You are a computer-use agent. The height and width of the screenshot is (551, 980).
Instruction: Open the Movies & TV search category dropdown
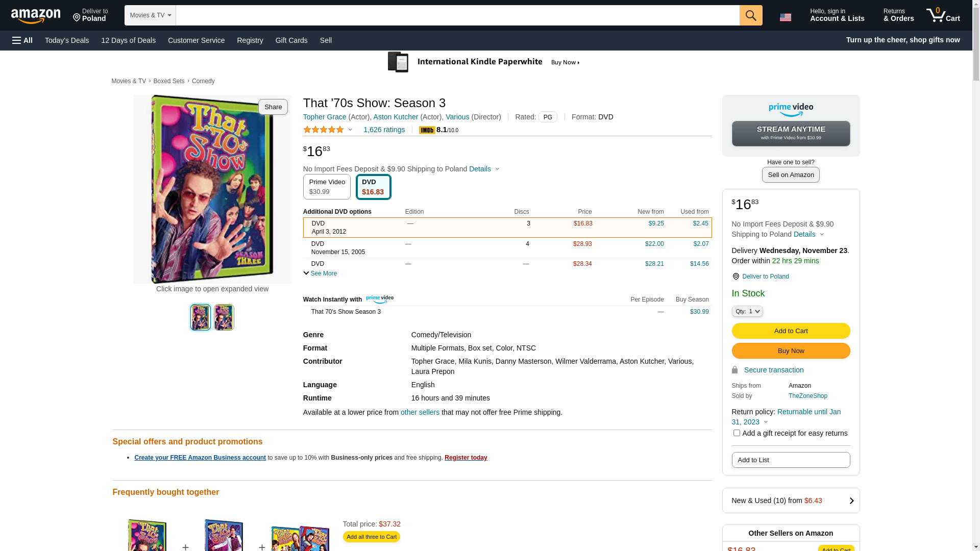click(x=150, y=15)
